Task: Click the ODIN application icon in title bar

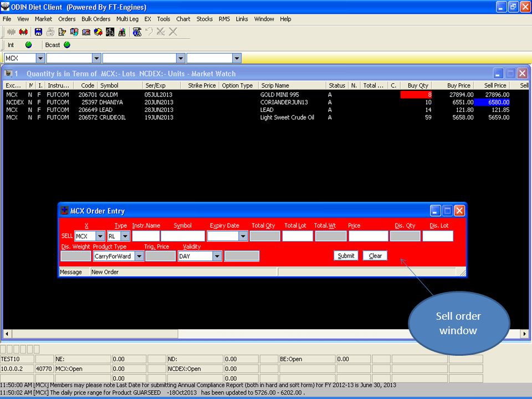Action: [5, 7]
